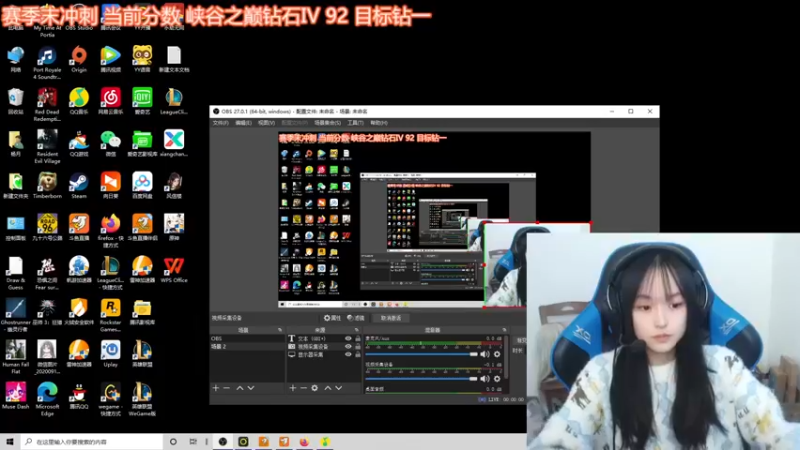Open the 编辑(E) menu in OBS
The width and height of the screenshot is (800, 450).
click(243, 123)
